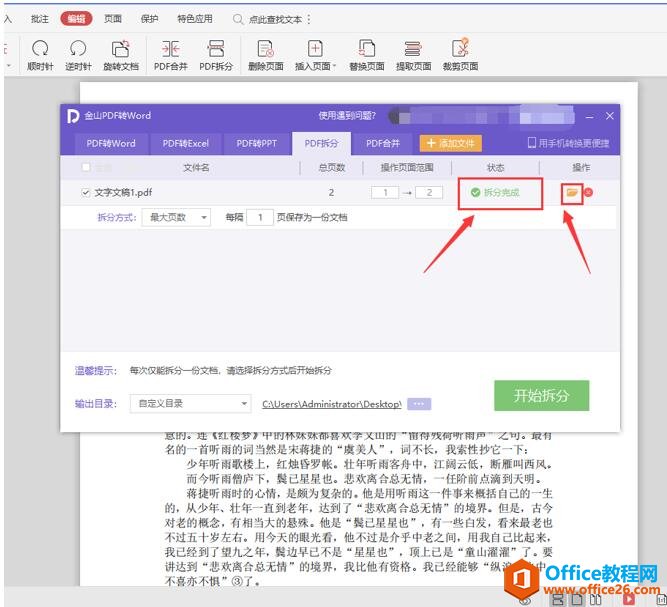Switch to single page view in status bar
667x607 pixels.
point(577,600)
